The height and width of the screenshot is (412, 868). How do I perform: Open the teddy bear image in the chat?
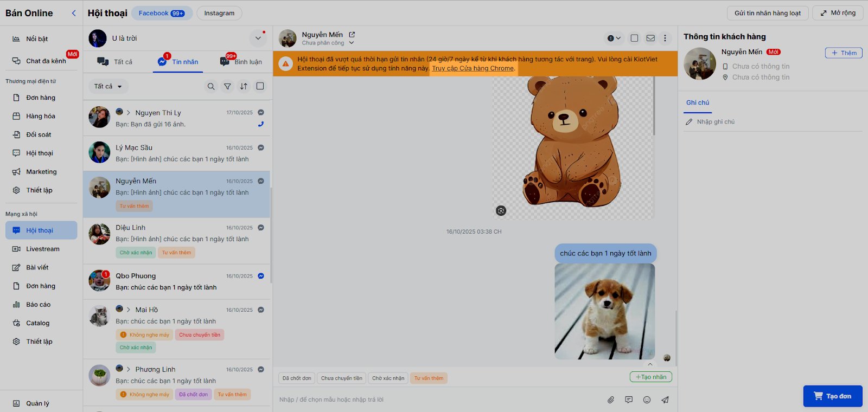click(573, 147)
